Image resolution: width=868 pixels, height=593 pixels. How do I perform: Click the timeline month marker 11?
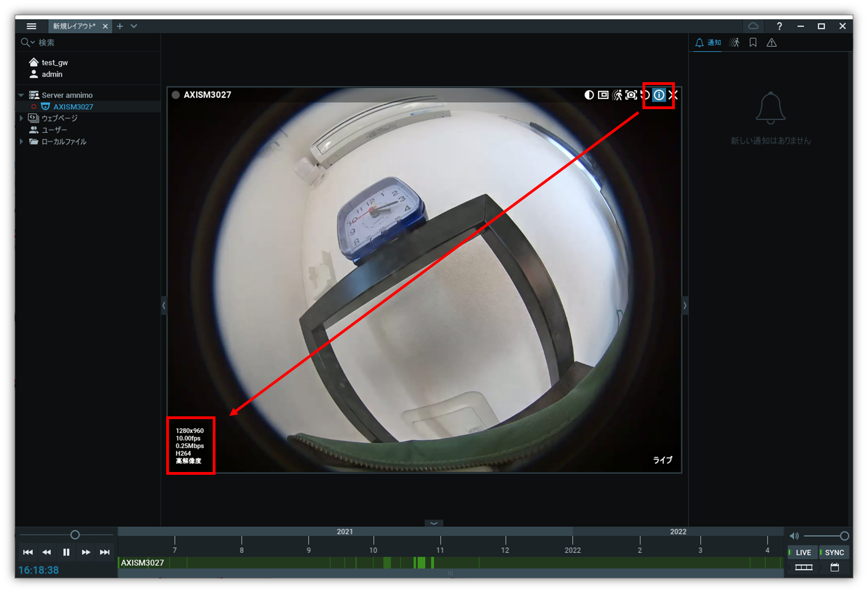coord(440,550)
